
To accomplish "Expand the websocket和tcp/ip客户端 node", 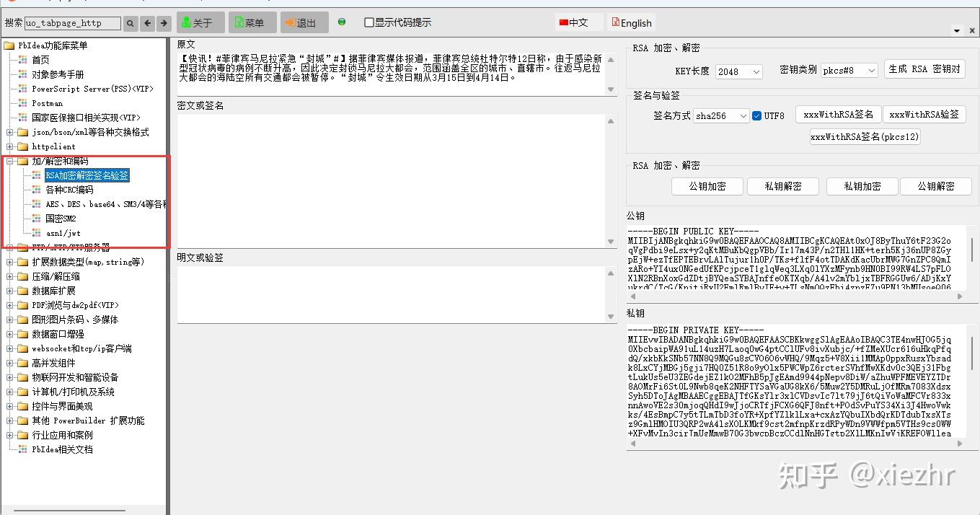I will click(10, 348).
